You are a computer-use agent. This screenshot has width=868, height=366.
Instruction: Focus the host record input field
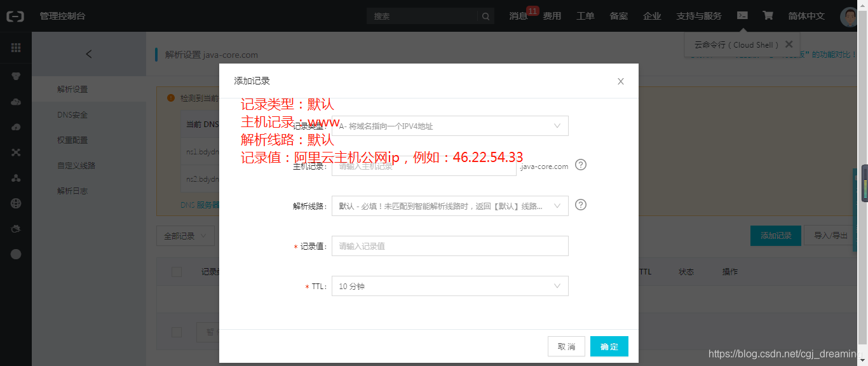(424, 166)
